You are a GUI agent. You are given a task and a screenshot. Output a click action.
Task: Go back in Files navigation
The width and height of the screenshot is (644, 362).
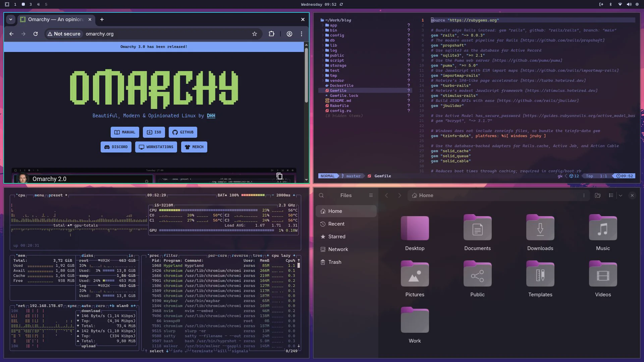386,195
